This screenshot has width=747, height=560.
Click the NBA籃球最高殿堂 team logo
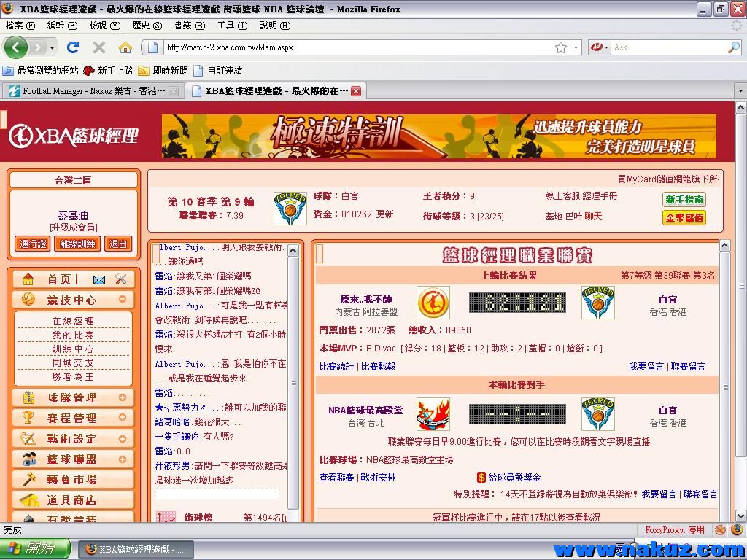[433, 414]
